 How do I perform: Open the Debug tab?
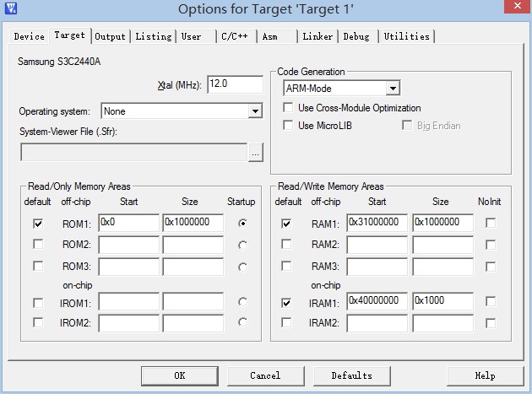coord(356,36)
